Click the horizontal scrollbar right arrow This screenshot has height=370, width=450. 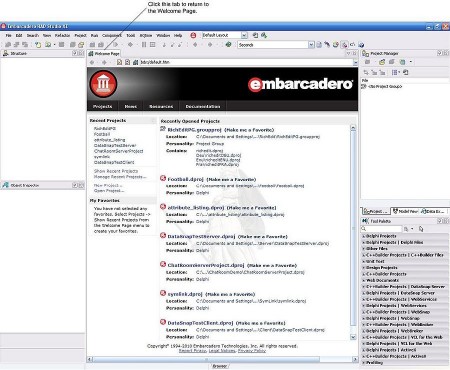355,359
